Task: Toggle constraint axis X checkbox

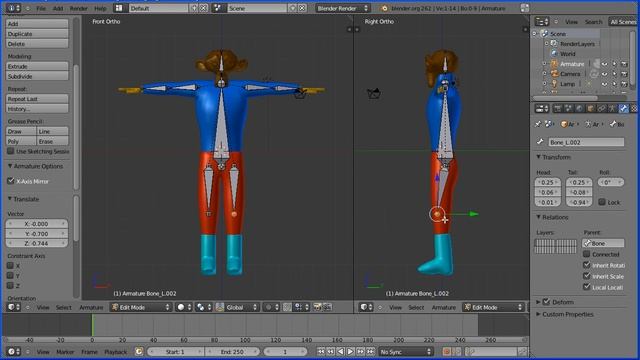Action: click(11, 265)
